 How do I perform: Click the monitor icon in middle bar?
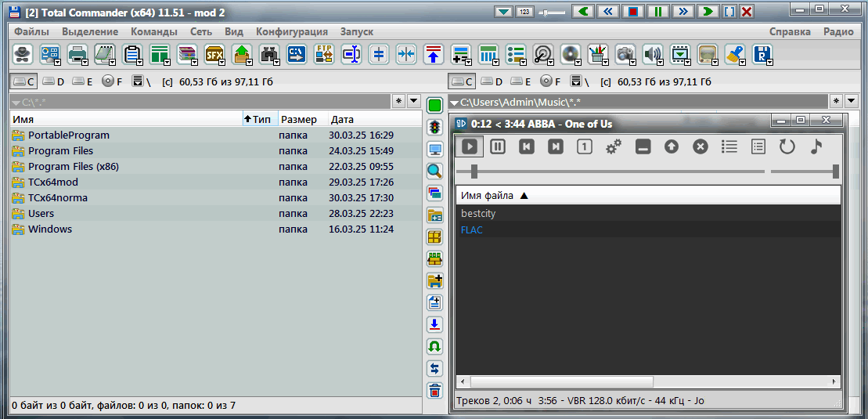[435, 150]
